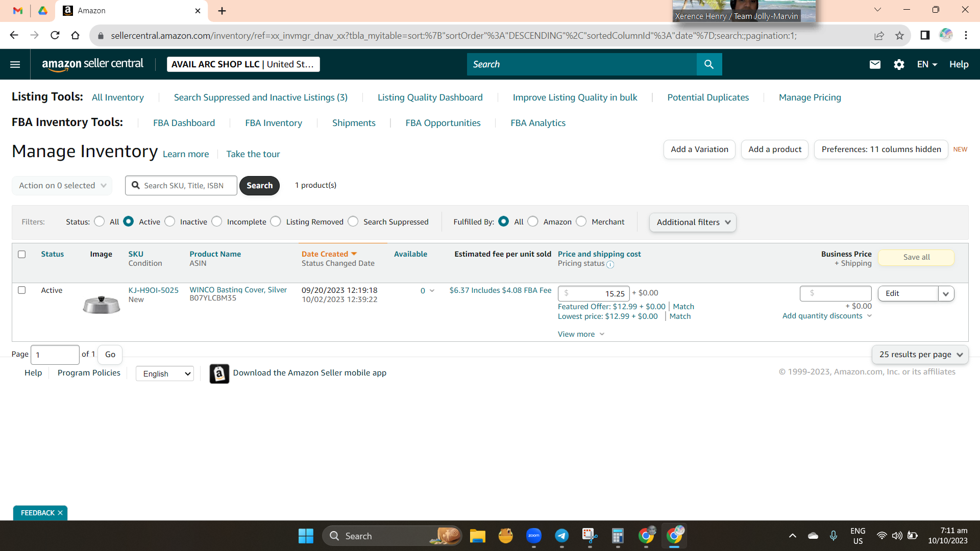Open File Explorer from the taskbar
Viewport: 980px width, 551px height.
478,536
